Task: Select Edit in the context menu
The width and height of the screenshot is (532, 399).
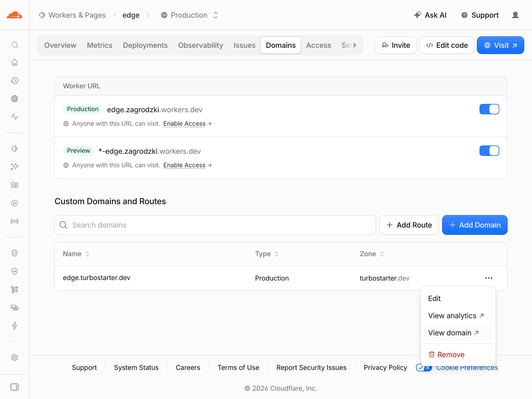Action: (x=458, y=298)
